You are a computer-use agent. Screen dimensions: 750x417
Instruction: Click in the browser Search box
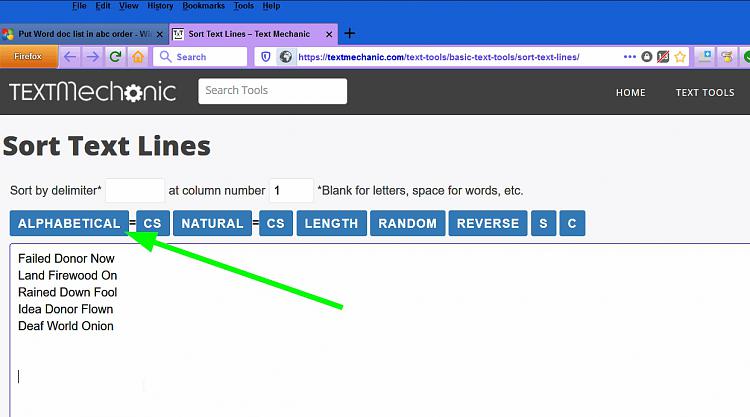point(200,56)
